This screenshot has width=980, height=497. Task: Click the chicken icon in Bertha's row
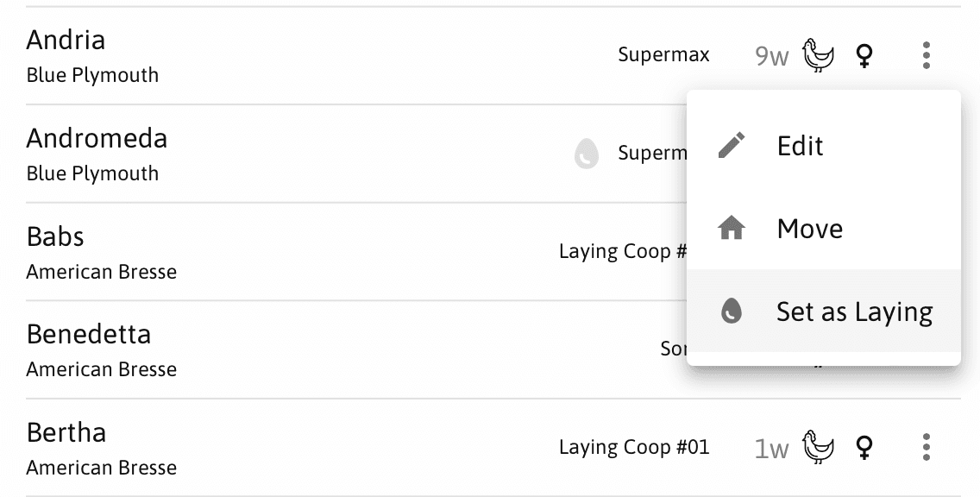tap(818, 447)
